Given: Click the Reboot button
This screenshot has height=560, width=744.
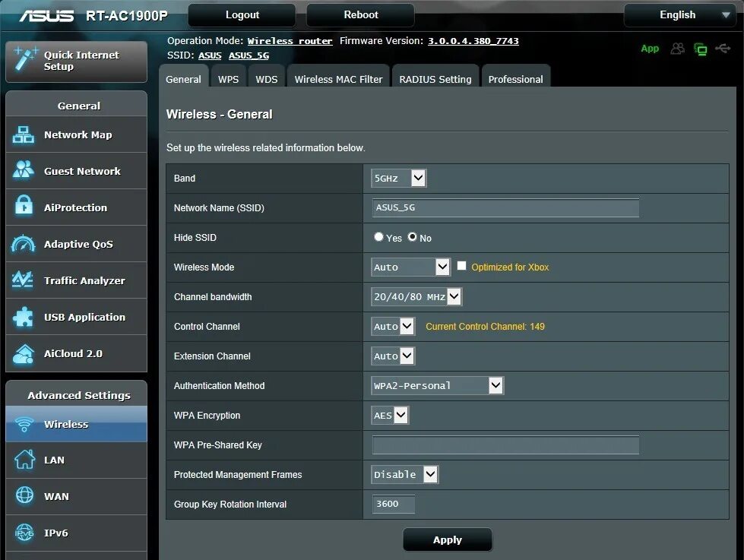Looking at the screenshot, I should (361, 15).
